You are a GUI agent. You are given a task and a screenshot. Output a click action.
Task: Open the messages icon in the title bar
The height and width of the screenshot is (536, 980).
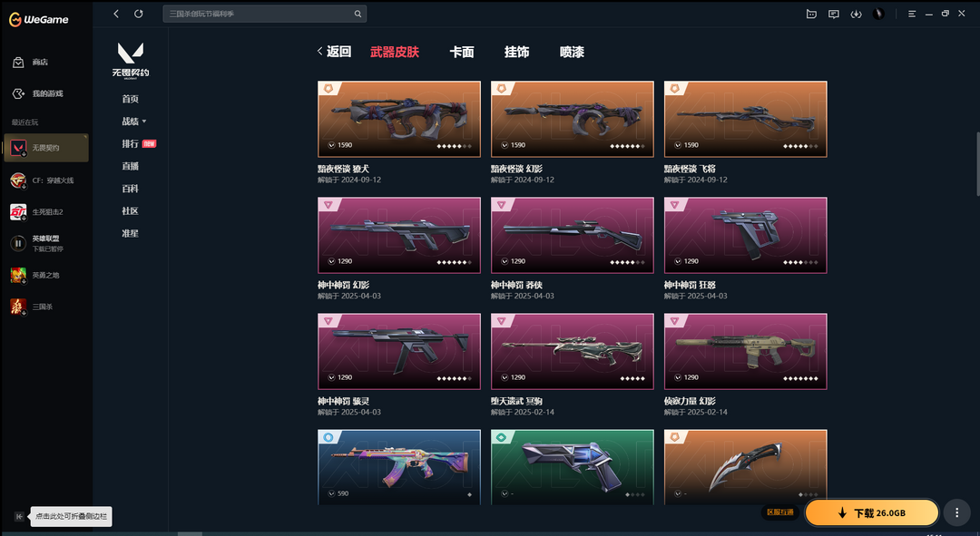pos(834,14)
